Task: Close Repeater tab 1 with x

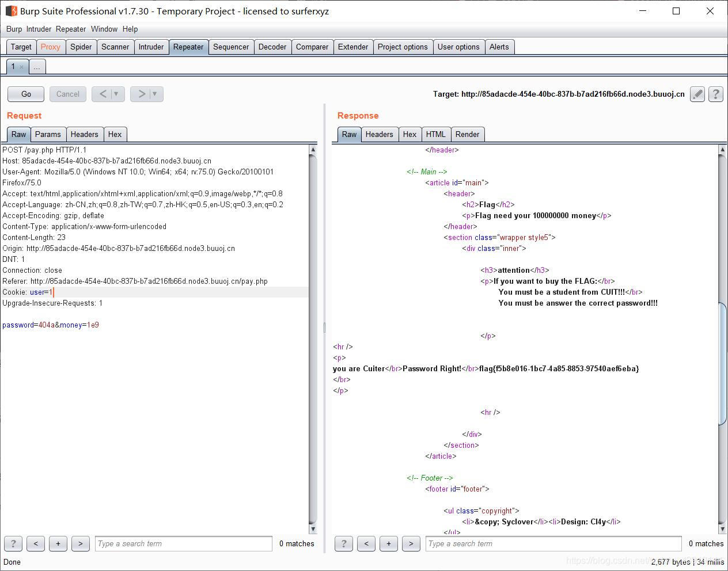Action: 22,67
